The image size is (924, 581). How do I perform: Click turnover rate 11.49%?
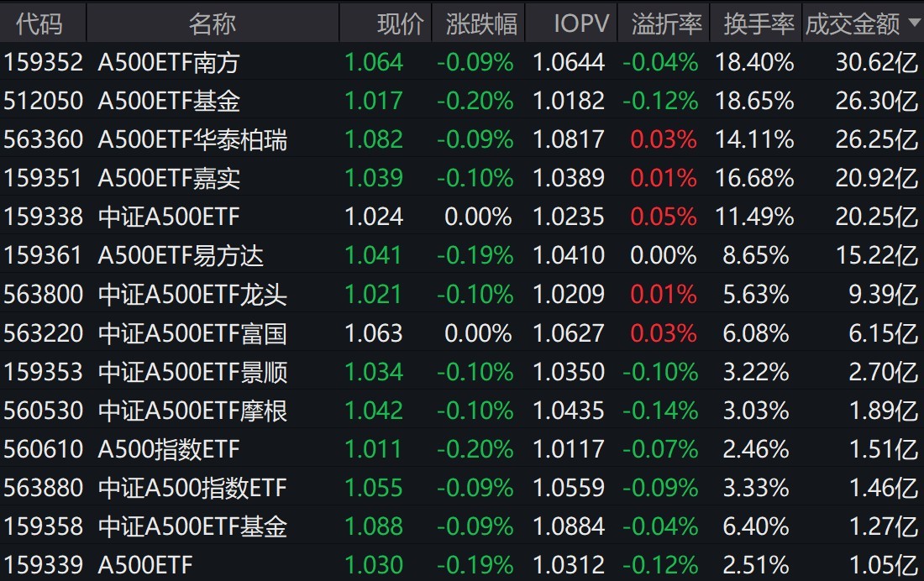coord(754,217)
